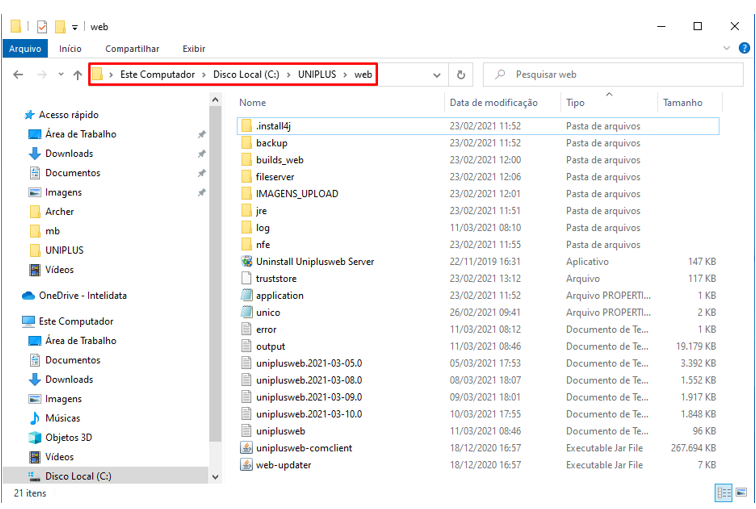Select the Uninstall Uniplusweb Server application
756x509 pixels.
point(314,261)
